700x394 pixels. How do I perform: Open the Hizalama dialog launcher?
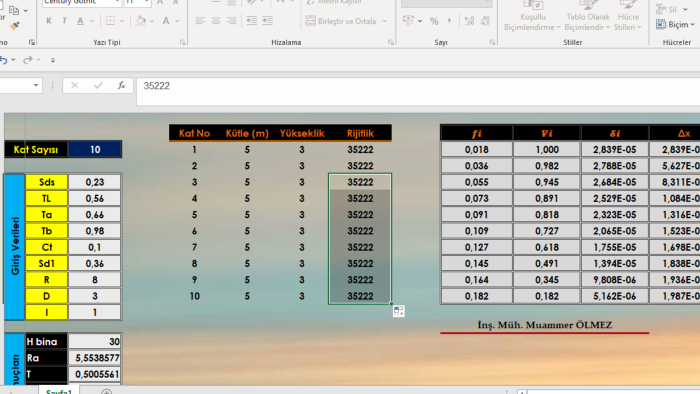391,42
